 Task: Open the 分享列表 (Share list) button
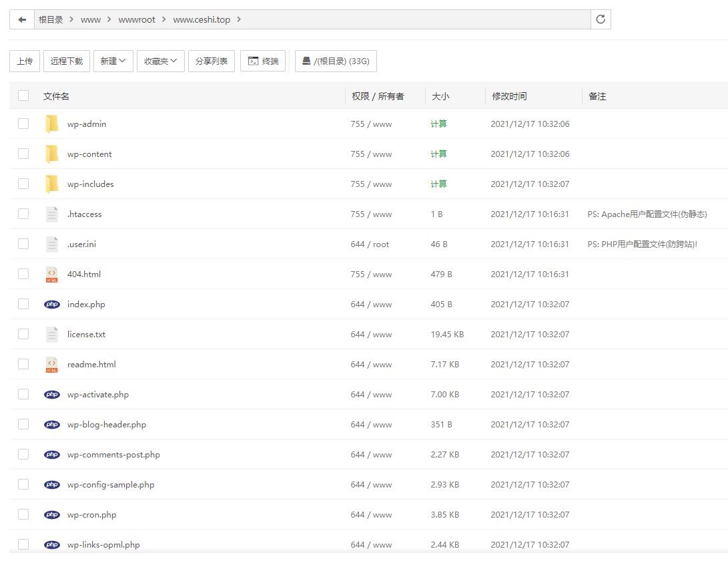point(212,61)
